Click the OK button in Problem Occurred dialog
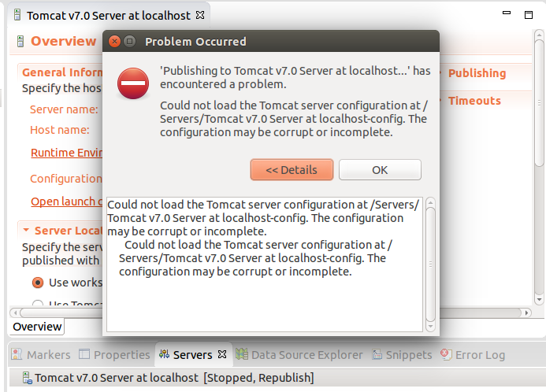Screen dimensions: 546x392 click(x=380, y=170)
